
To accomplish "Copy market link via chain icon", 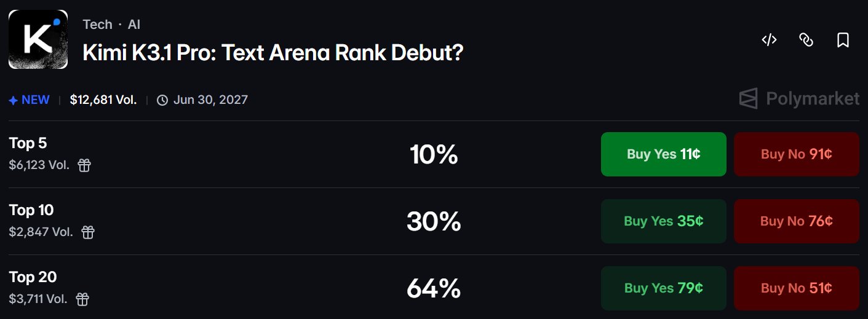I will coord(806,40).
